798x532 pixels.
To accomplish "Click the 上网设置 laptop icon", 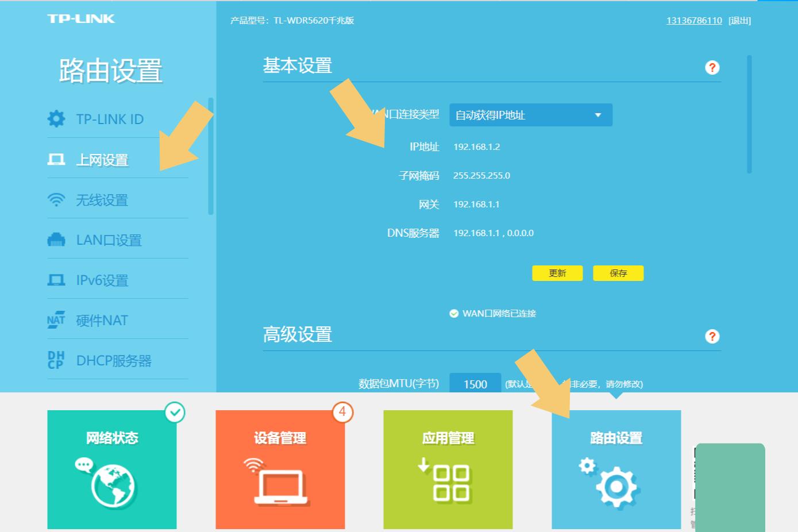I will (x=56, y=159).
